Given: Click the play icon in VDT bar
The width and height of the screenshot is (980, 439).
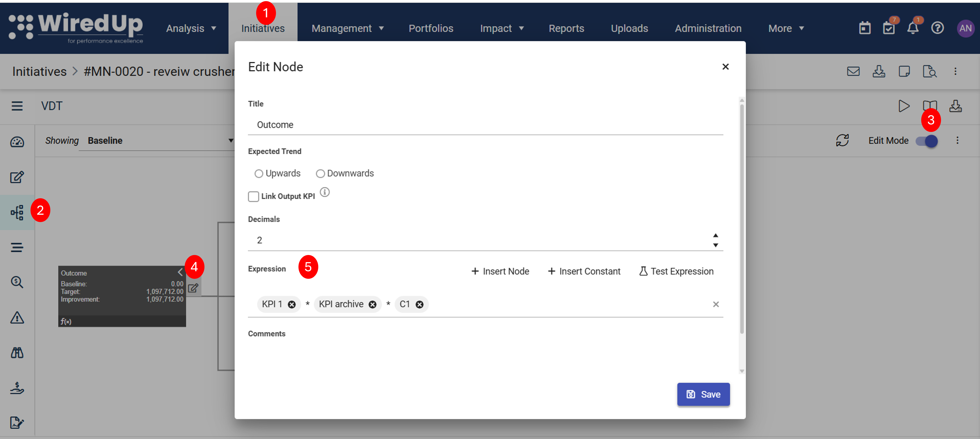Looking at the screenshot, I should click(x=904, y=106).
